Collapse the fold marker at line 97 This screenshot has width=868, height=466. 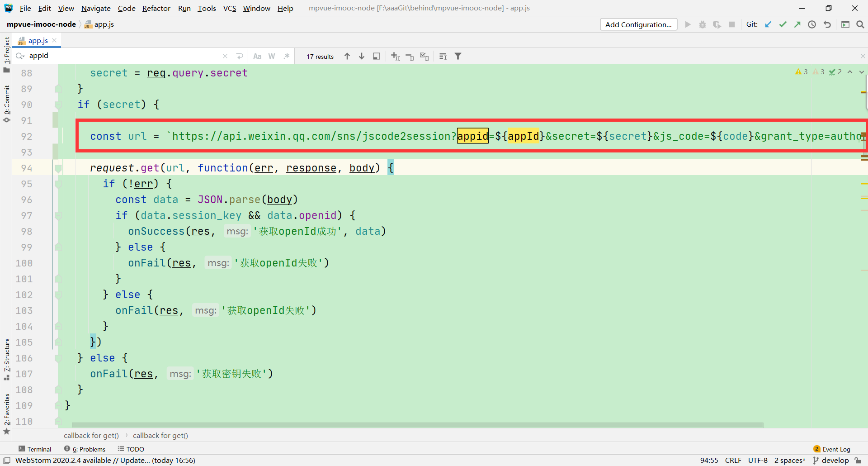pos(58,216)
